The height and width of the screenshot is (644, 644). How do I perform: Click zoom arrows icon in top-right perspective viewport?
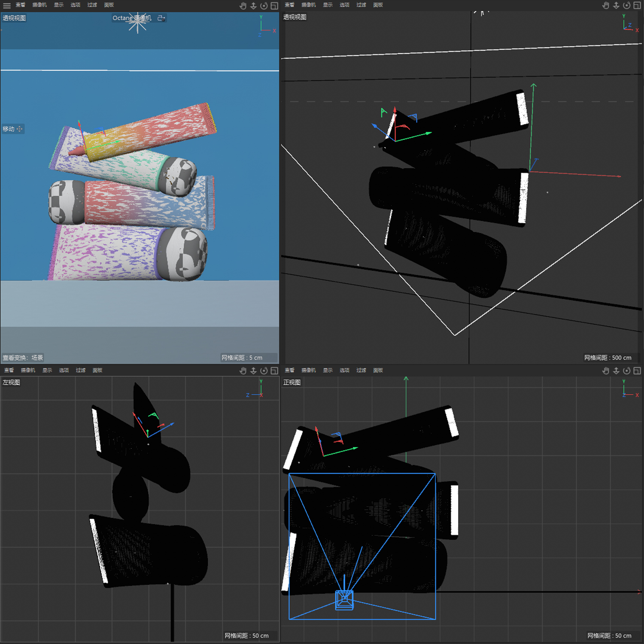pyautogui.click(x=616, y=5)
